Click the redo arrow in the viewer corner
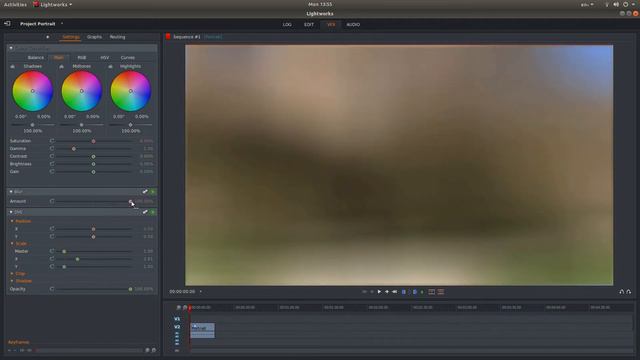Screen dimensions: 640x360 pos(629,291)
